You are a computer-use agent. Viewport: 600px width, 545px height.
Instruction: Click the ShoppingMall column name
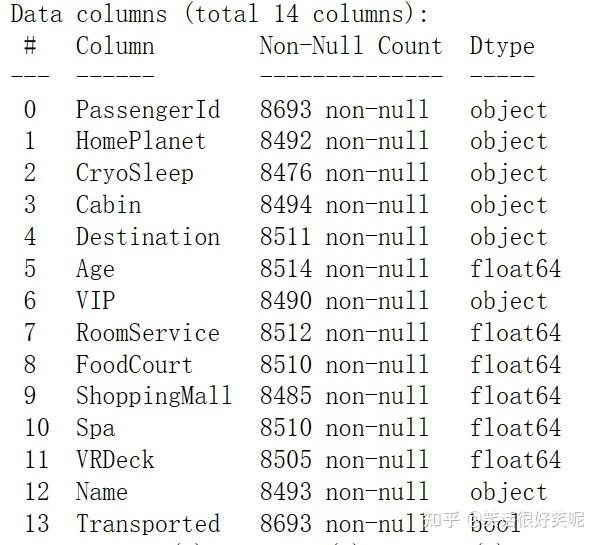(154, 397)
